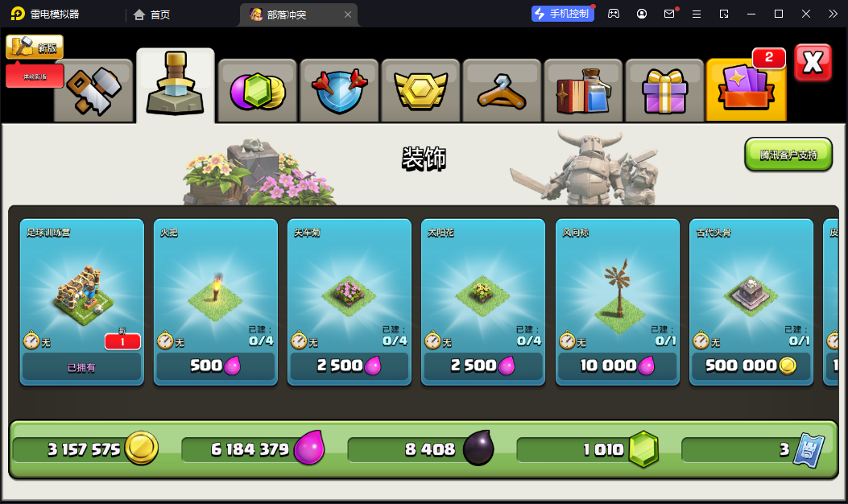Click the 腾讯客户支持 green button
848x504 pixels.
(788, 155)
